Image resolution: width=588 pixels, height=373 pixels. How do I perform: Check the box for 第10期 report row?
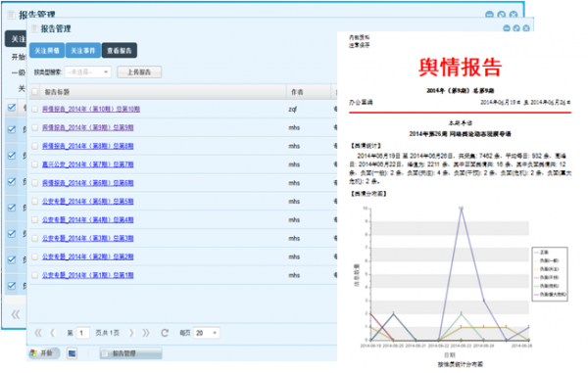coord(35,109)
